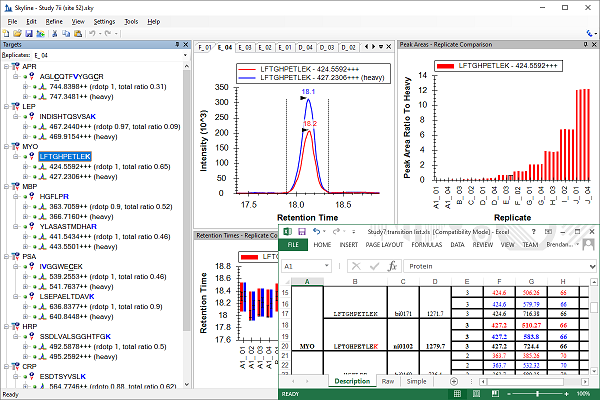600x400 pixels.
Task: Select the Description worksheet tab
Action: (x=352, y=381)
